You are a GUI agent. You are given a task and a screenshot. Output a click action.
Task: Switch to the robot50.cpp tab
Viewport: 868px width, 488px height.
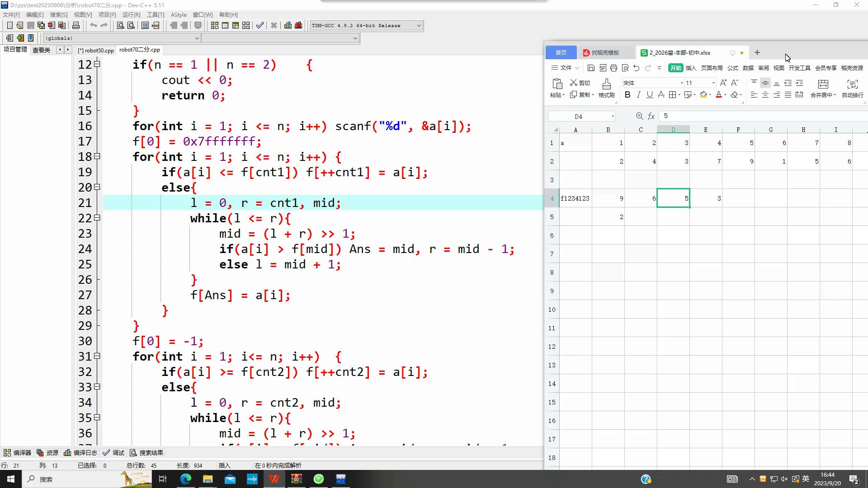(96, 50)
